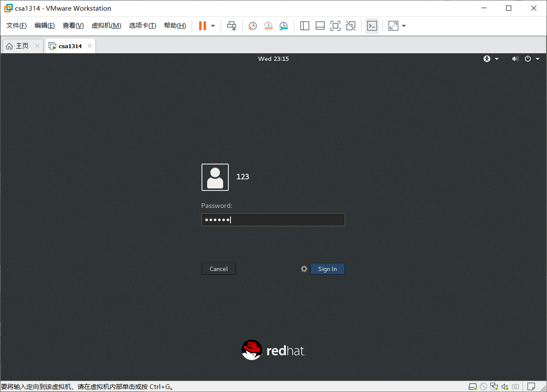This screenshot has height=392, width=547.
Task: Close the 主页 tab
Action: pyautogui.click(x=37, y=46)
